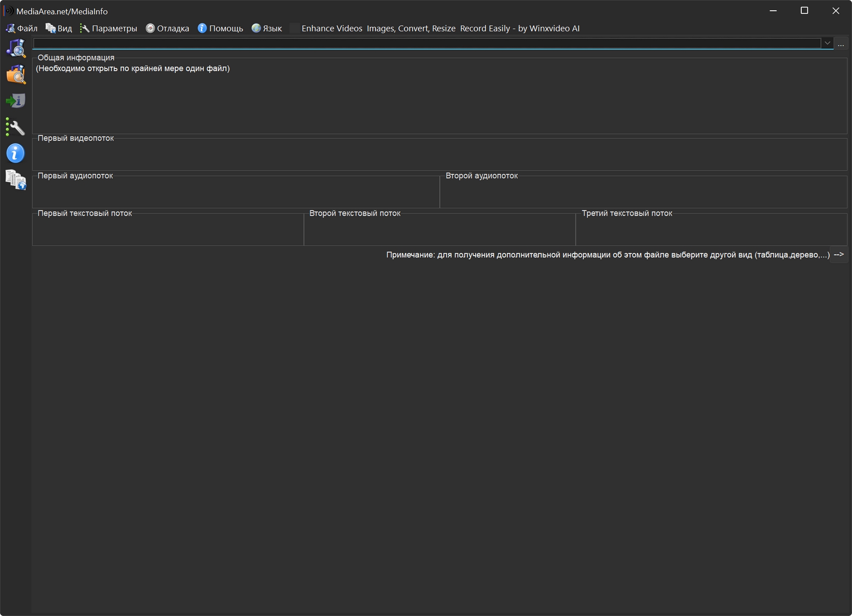
Task: Open the Параметры menu
Action: tap(109, 28)
